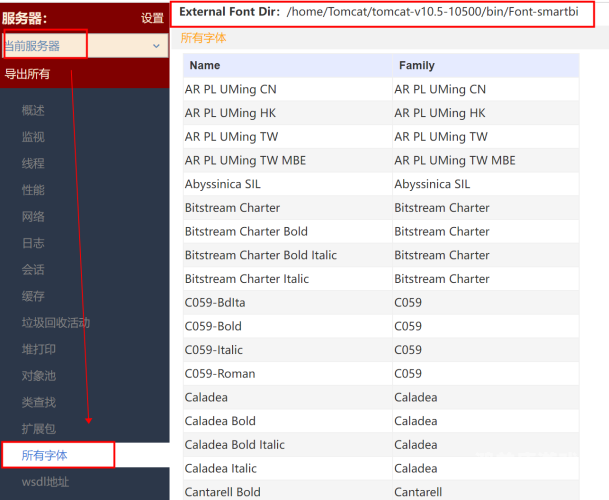This screenshot has width=609, height=500.
Task: Select the 网络 network menu item
Action: [x=33, y=216]
